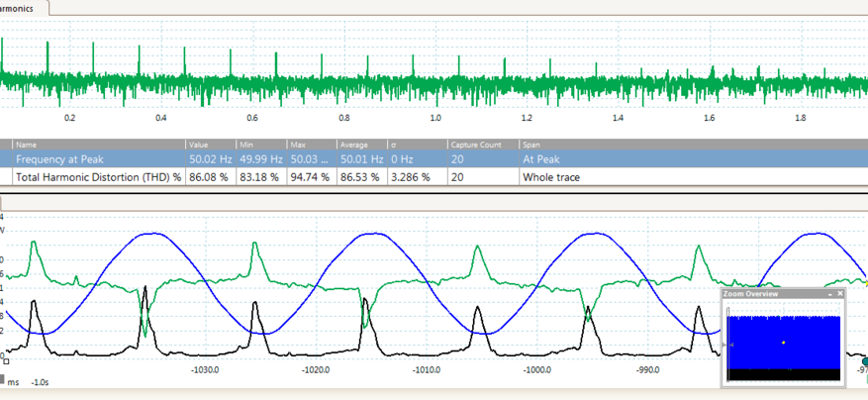Viewport: 868px width, 400px height.
Task: Click the -1000.0 time axis label
Action: (536, 370)
